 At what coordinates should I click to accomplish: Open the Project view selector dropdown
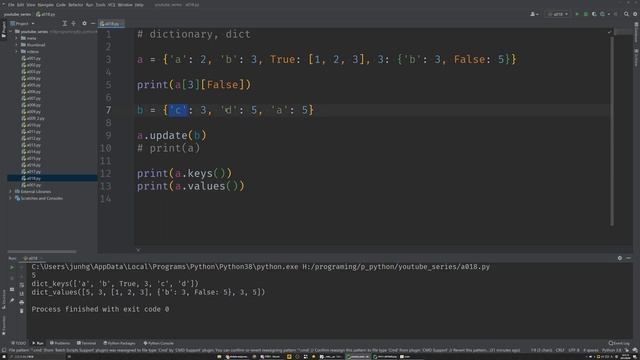pyautogui.click(x=23, y=24)
